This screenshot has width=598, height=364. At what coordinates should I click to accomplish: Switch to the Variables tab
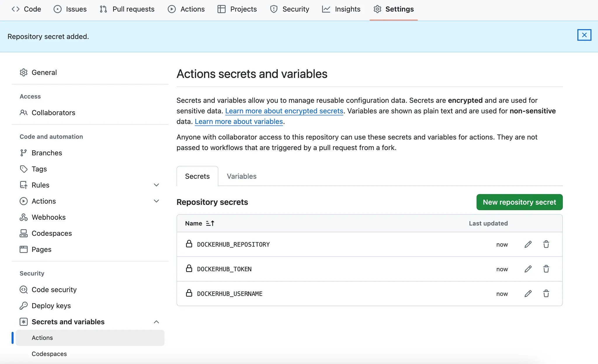pyautogui.click(x=241, y=176)
